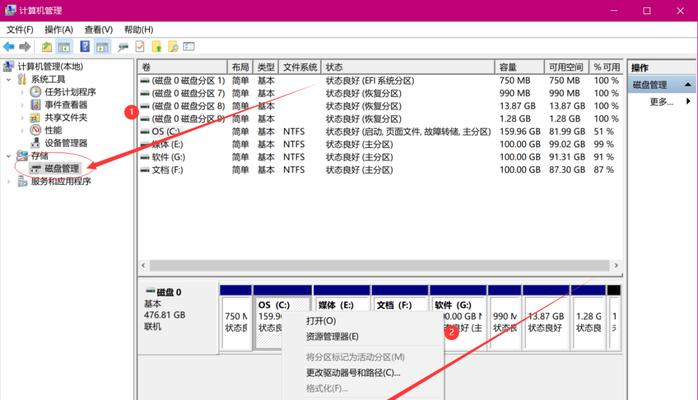
Task: Click the 共享文件夹 icon
Action: pyautogui.click(x=35, y=117)
